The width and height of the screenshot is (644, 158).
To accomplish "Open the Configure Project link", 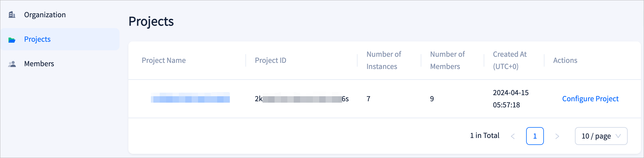I will 590,99.
